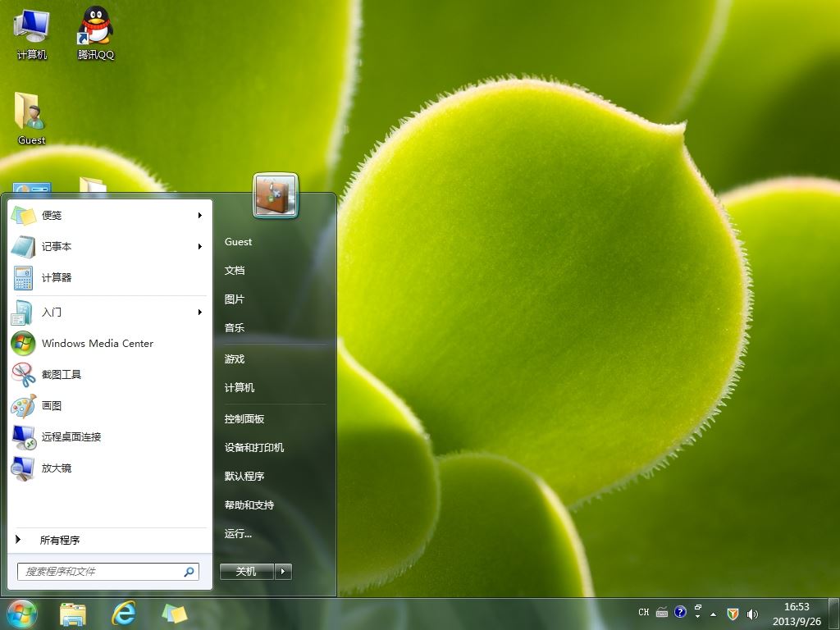Click the 关机 shutdown button
This screenshot has width=840, height=630.
click(x=247, y=572)
